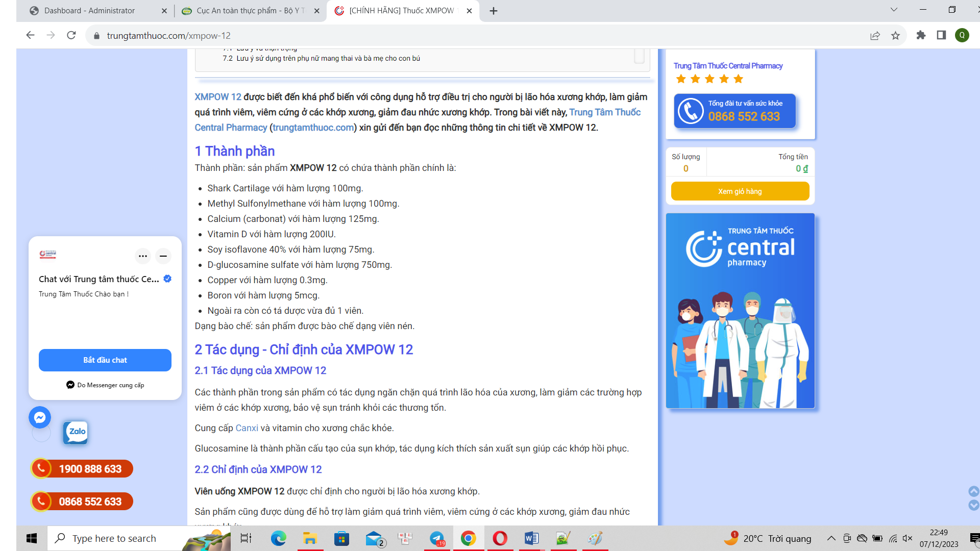Click the share page icon in address bar
Screen dimensions: 980x551
pyautogui.click(x=875, y=35)
